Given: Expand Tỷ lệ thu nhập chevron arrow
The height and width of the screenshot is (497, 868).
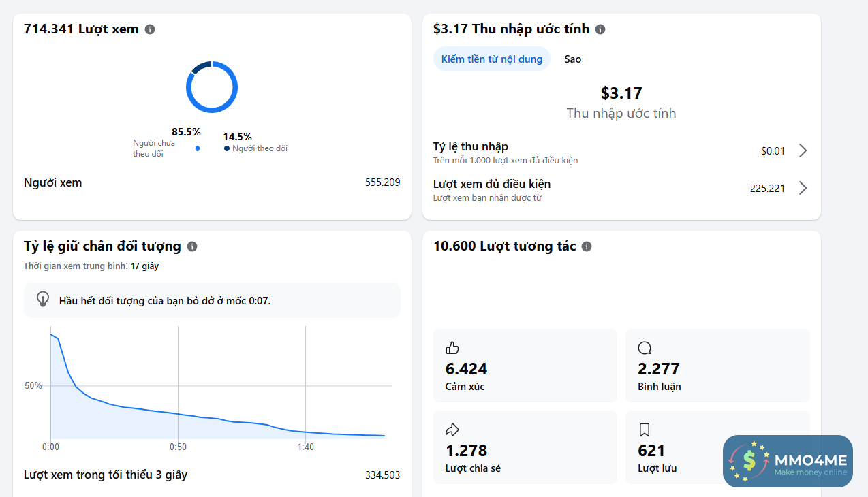Looking at the screenshot, I should click(803, 150).
